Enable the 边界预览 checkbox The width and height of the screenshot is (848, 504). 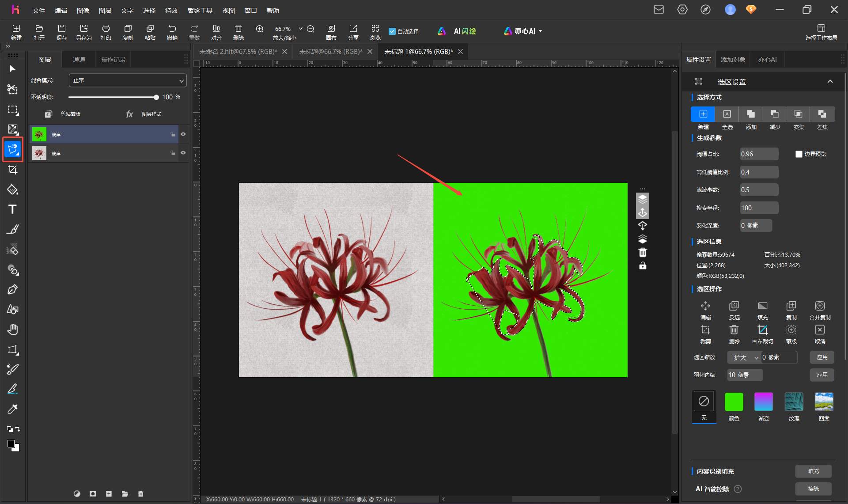coord(799,154)
